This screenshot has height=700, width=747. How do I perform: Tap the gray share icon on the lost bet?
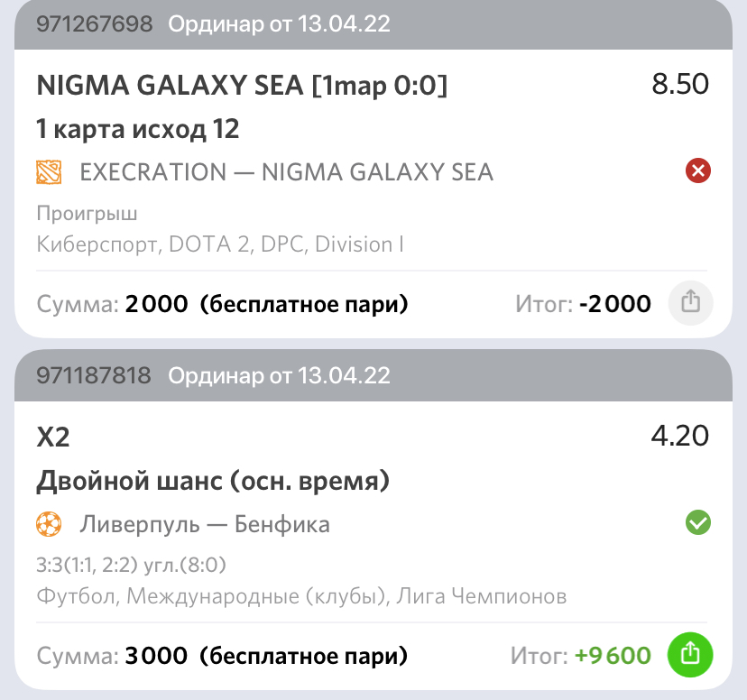pyautogui.click(x=690, y=303)
